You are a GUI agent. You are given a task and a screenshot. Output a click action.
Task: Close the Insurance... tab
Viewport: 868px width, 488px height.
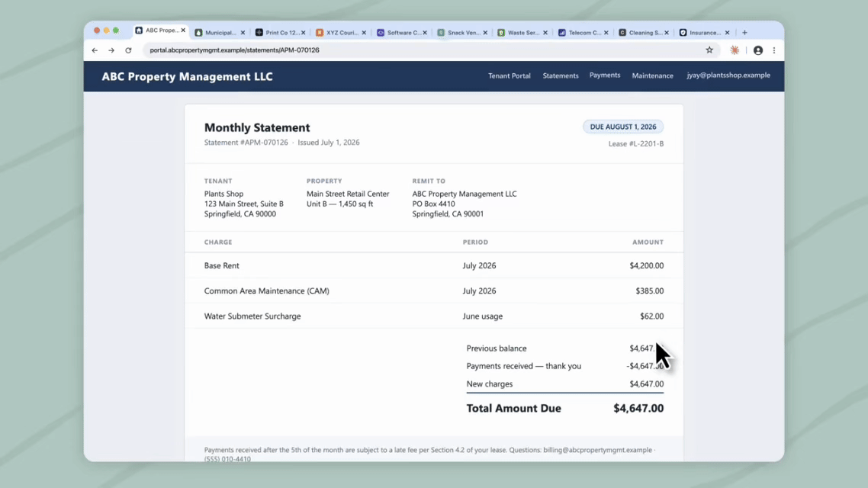[x=727, y=33]
